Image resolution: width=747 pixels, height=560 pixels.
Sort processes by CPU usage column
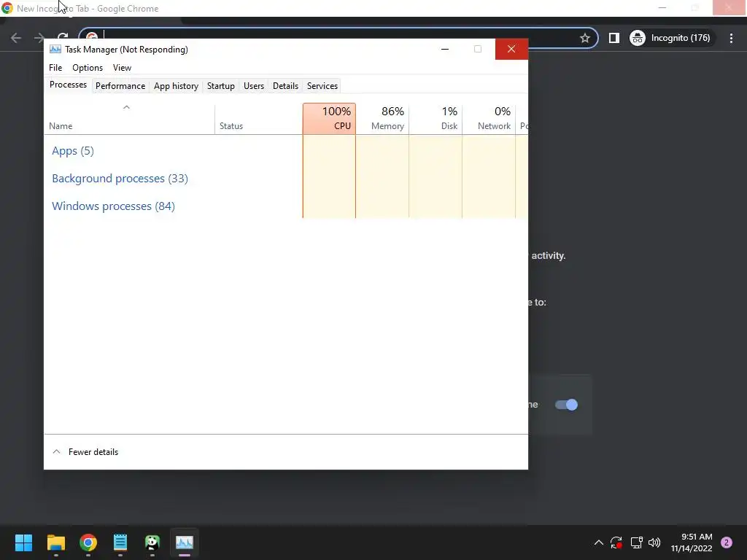coord(329,119)
